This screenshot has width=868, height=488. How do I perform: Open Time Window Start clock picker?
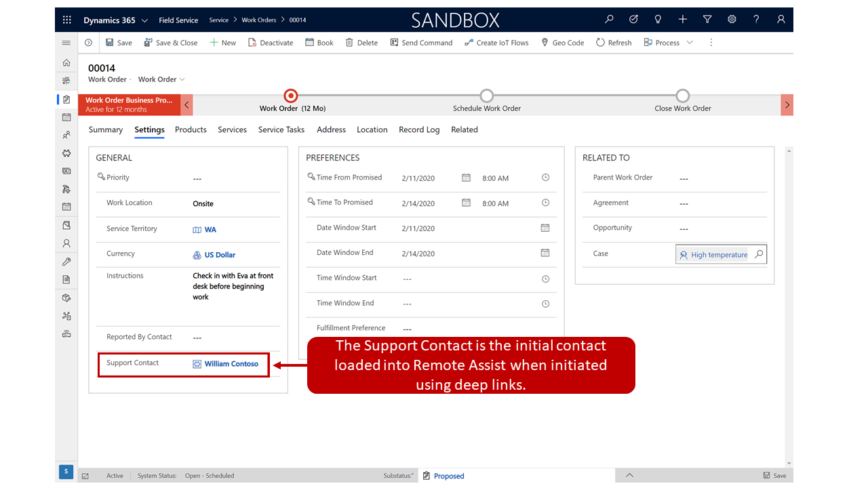[x=545, y=279]
